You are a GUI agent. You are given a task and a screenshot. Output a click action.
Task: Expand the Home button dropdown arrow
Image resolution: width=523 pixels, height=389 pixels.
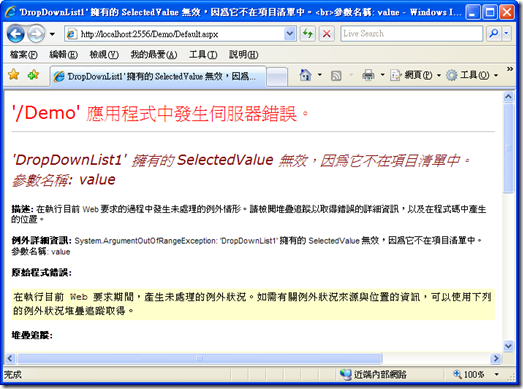320,75
